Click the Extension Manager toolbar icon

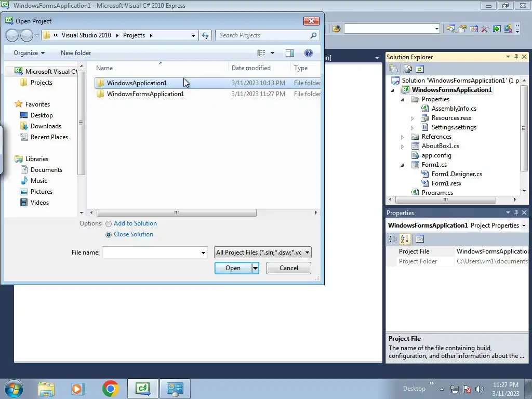(x=508, y=29)
